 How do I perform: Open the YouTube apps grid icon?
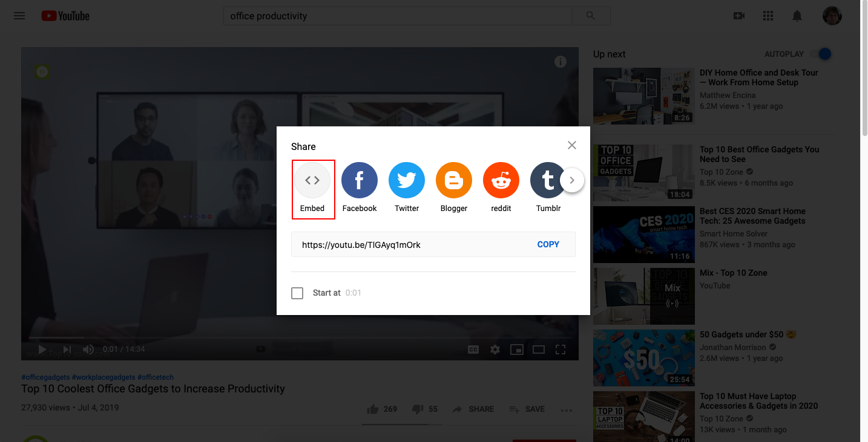pyautogui.click(x=768, y=16)
